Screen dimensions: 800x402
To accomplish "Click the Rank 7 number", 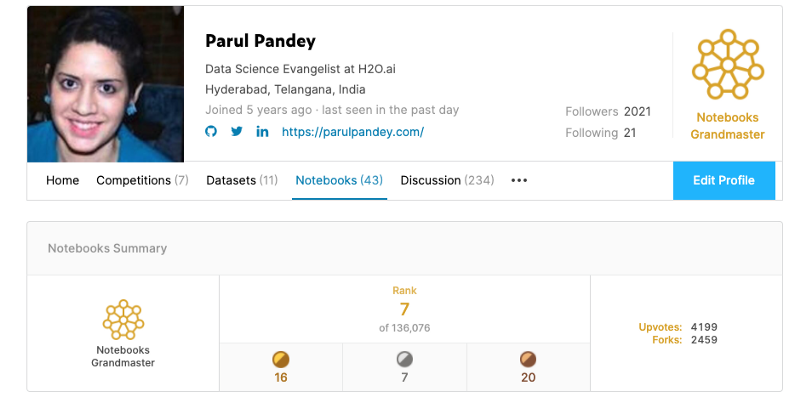I will (x=404, y=309).
